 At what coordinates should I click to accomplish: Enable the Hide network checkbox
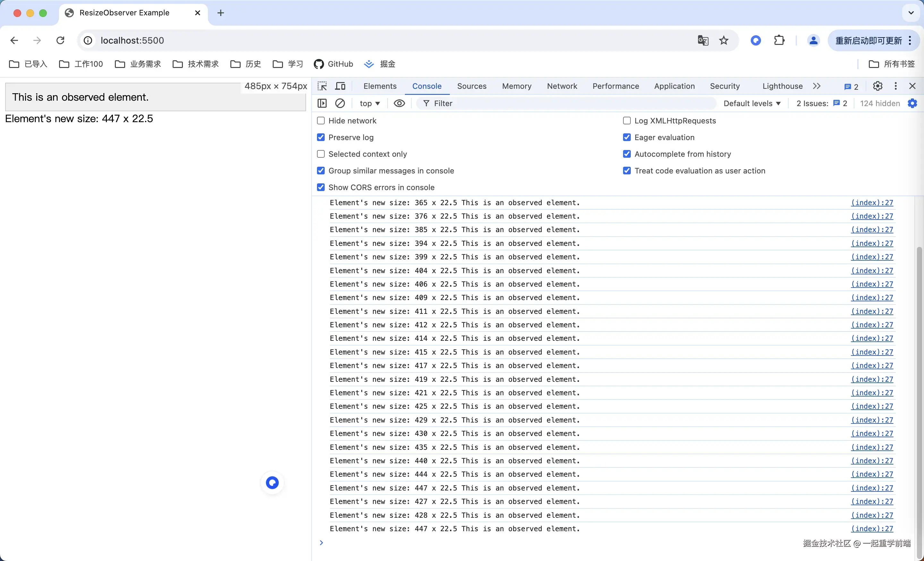point(321,121)
